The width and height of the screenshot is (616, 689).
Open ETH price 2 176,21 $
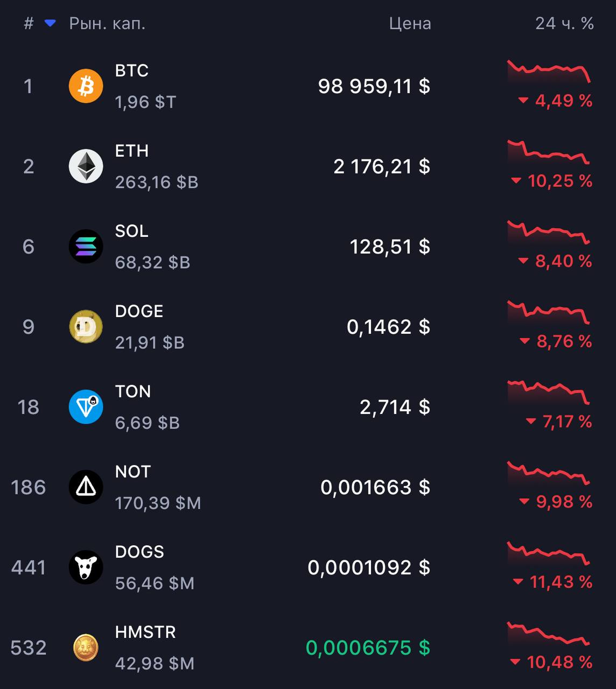pyautogui.click(x=381, y=166)
